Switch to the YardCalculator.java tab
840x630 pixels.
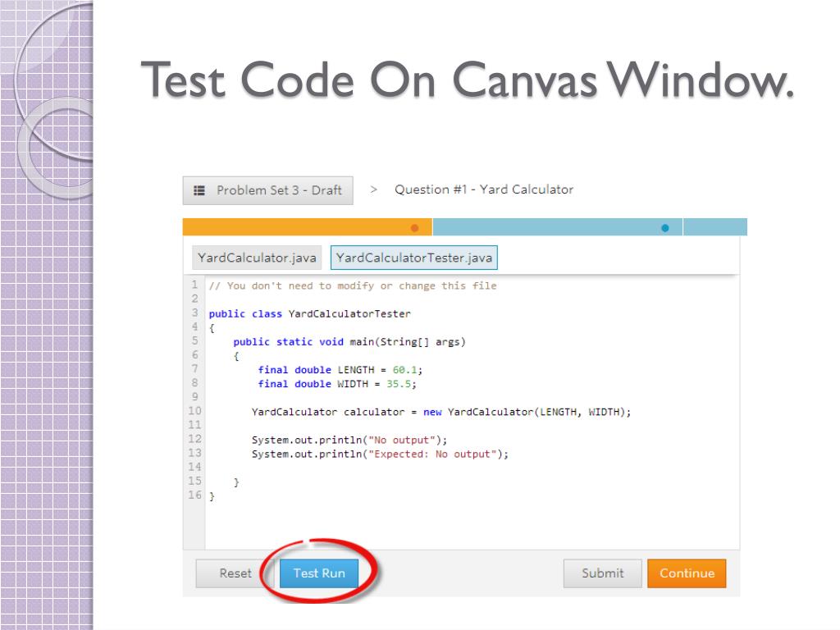tap(257, 258)
